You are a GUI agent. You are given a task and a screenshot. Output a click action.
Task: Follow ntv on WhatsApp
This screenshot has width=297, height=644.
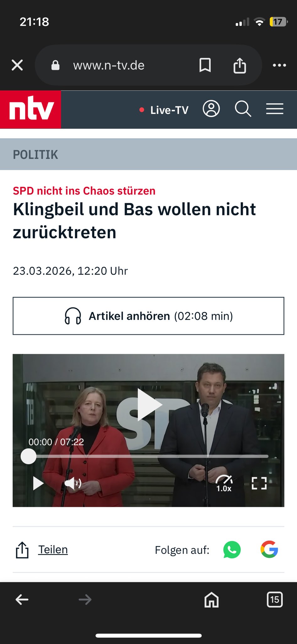[232, 550]
